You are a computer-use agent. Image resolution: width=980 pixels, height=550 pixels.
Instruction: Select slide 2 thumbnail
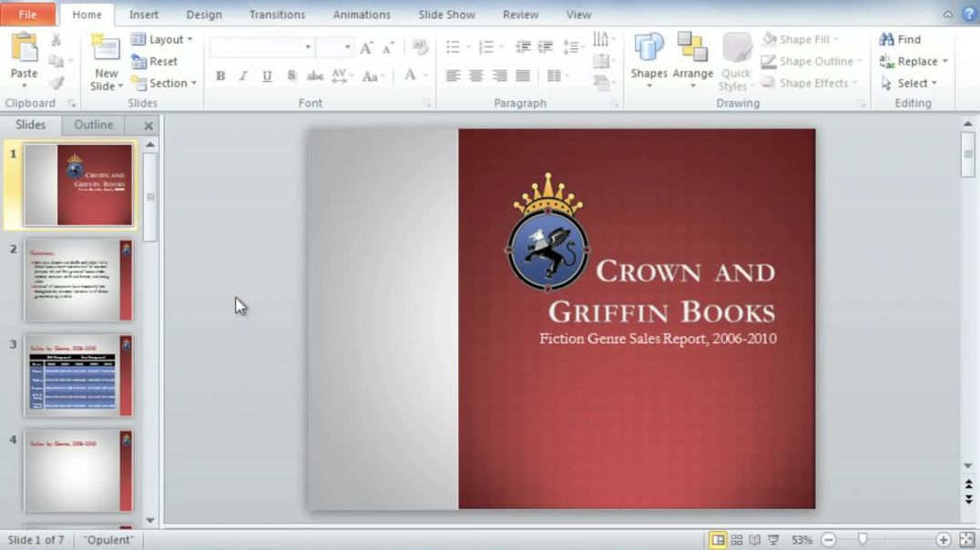pos(78,280)
